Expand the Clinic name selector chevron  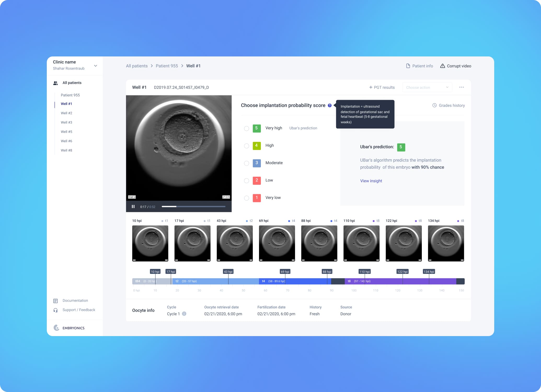[96, 66]
